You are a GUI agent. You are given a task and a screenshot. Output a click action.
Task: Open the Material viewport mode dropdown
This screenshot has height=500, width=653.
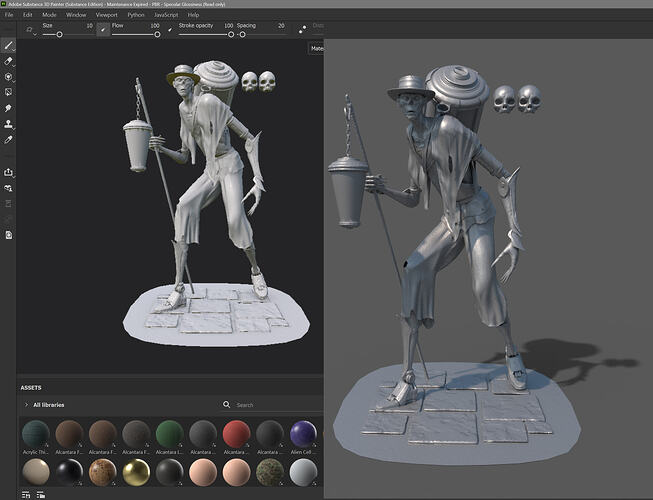click(x=316, y=48)
